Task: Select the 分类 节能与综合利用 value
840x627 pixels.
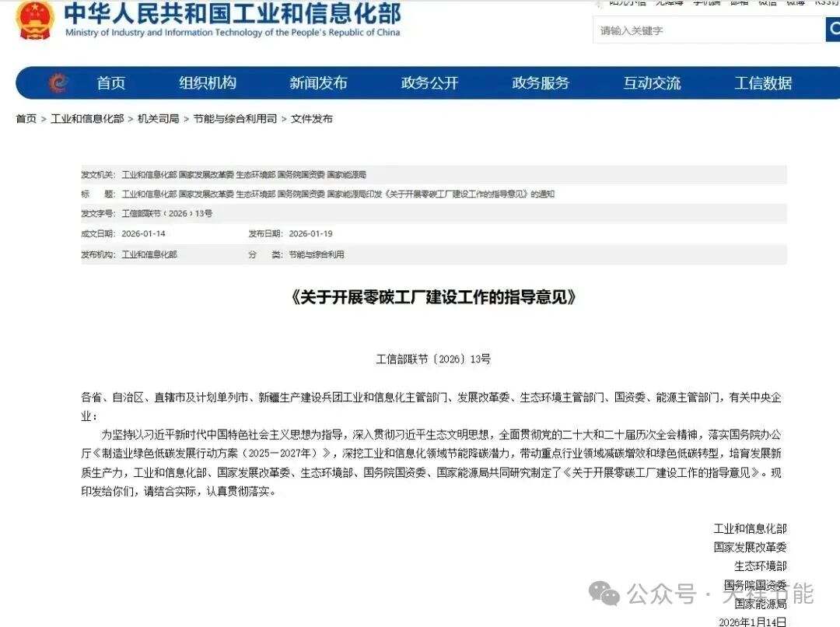Action: point(317,254)
